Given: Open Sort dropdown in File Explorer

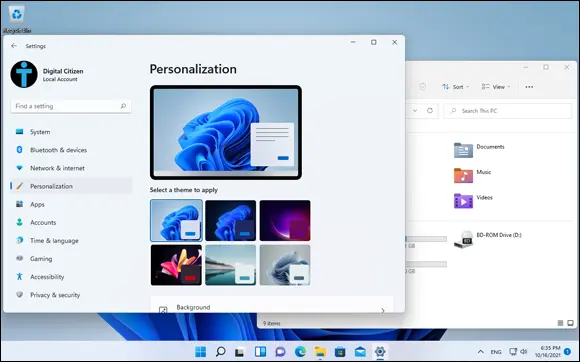Looking at the screenshot, I should click(455, 87).
